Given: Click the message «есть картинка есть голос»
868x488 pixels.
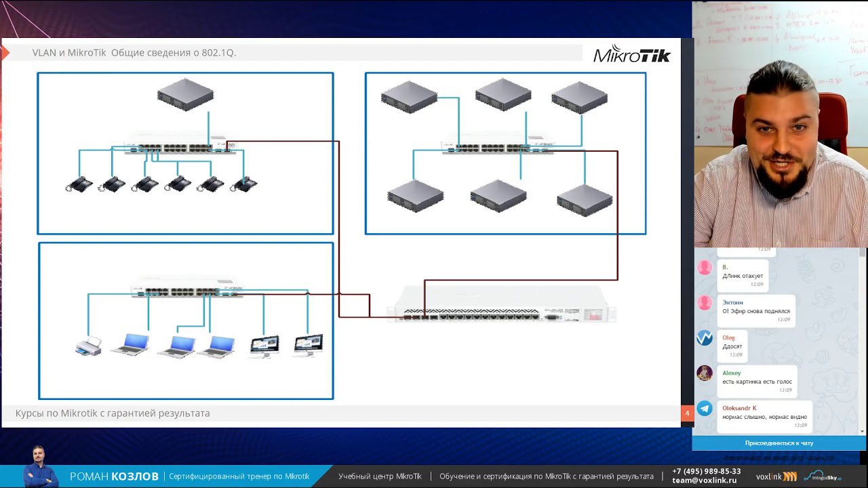Looking at the screenshot, I should click(x=757, y=382).
